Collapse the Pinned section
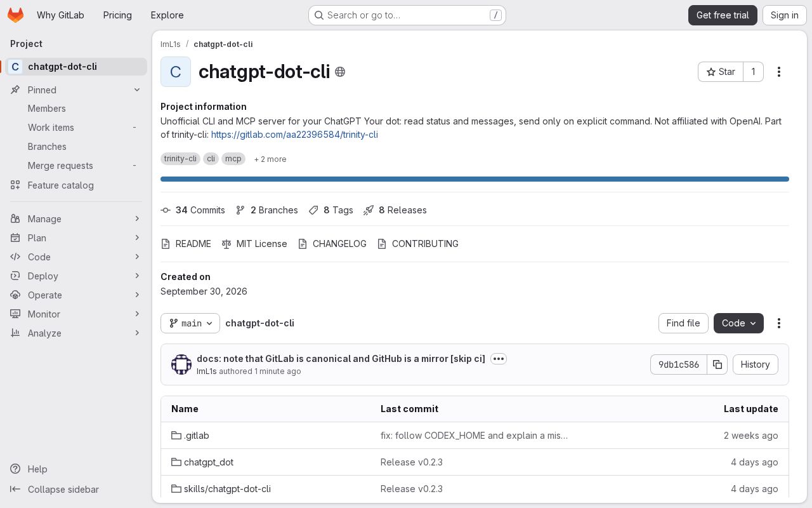This screenshot has height=508, width=812. [76, 90]
